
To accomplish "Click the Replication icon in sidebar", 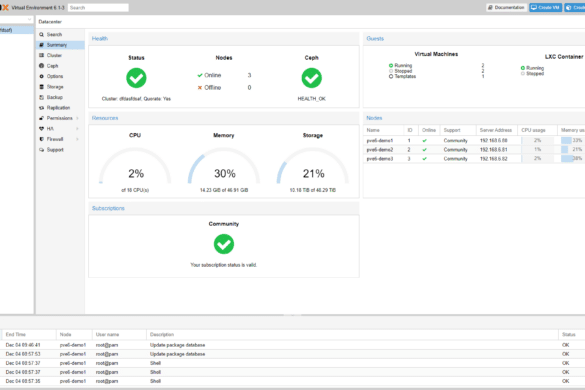I will (41, 107).
